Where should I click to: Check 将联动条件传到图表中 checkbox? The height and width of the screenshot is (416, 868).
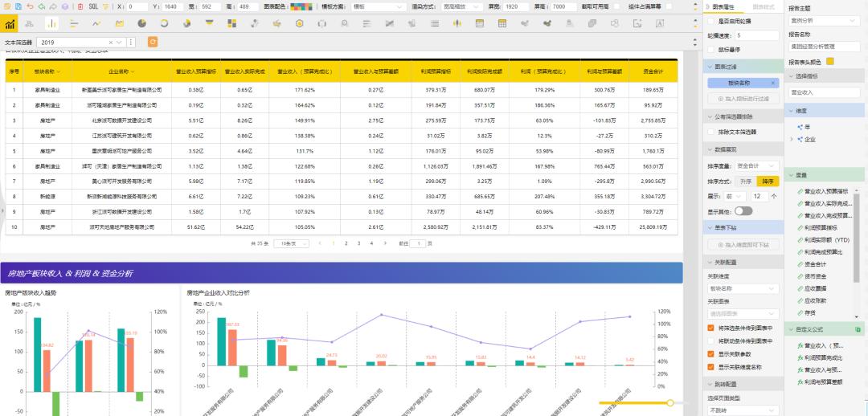[711, 341]
